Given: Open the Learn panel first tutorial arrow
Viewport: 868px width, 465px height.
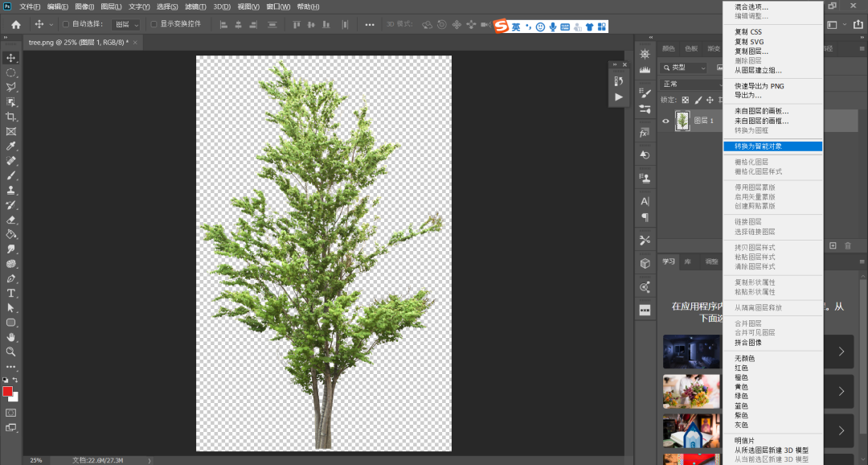Looking at the screenshot, I should pos(841,352).
